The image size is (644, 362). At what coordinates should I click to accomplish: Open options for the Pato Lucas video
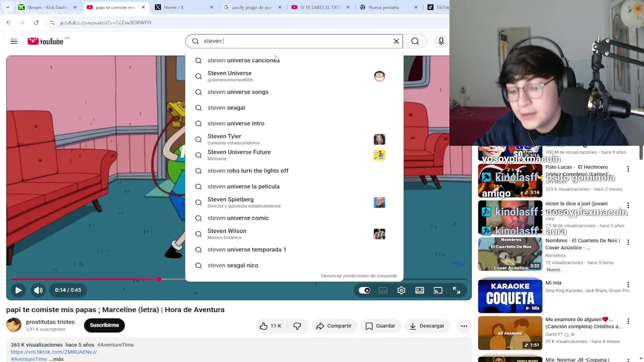coord(628,169)
